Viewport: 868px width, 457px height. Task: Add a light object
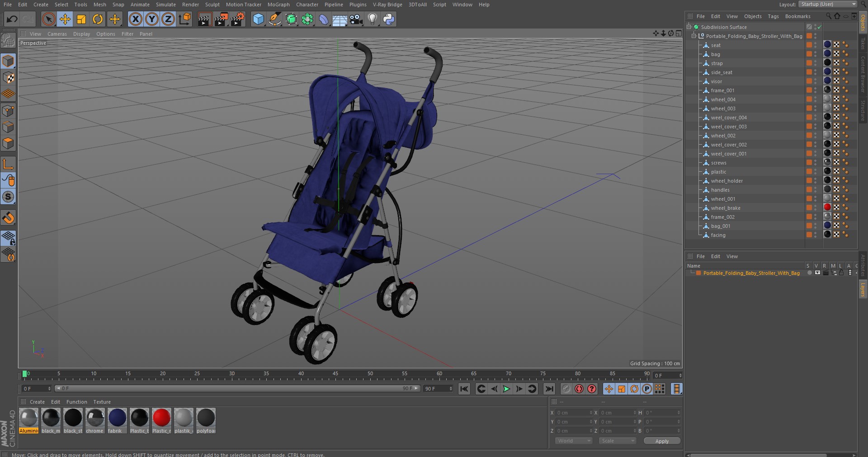click(373, 19)
